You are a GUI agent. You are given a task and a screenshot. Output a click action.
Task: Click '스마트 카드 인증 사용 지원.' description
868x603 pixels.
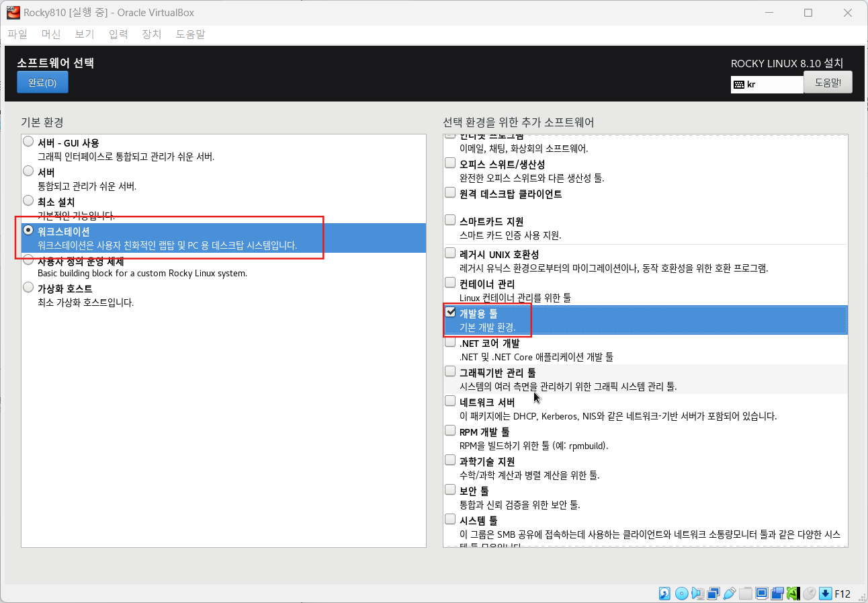click(511, 235)
